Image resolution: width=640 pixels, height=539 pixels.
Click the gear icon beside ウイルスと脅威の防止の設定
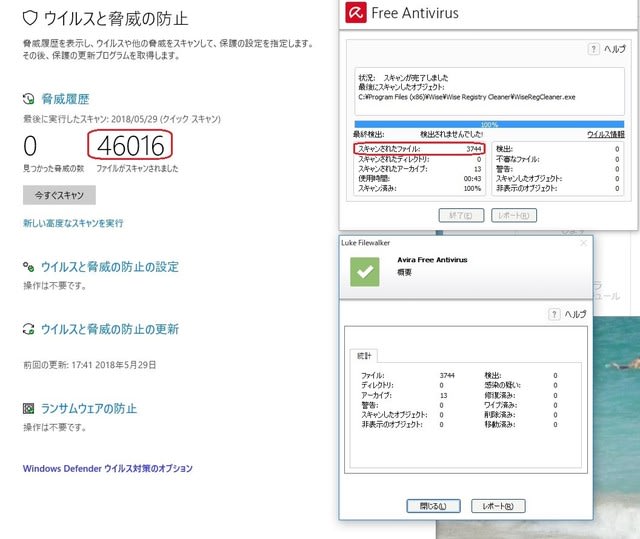(x=28, y=267)
